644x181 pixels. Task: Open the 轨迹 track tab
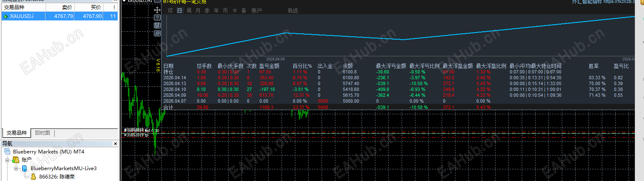click(x=293, y=10)
